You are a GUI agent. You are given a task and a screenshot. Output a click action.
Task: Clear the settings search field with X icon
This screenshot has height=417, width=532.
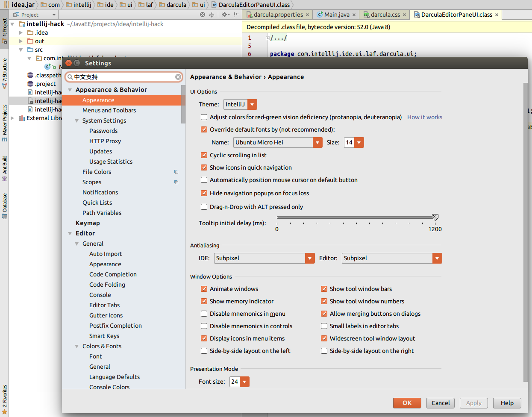pyautogui.click(x=178, y=77)
